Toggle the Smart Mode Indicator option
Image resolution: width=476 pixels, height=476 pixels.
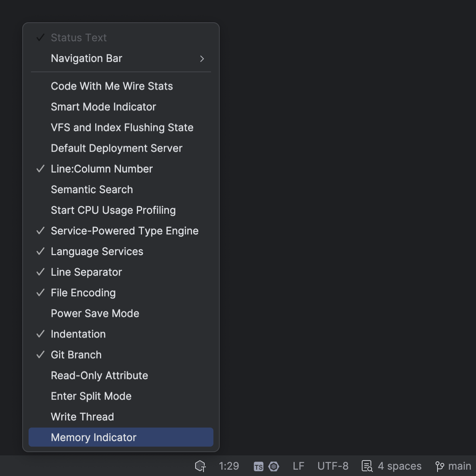[103, 107]
